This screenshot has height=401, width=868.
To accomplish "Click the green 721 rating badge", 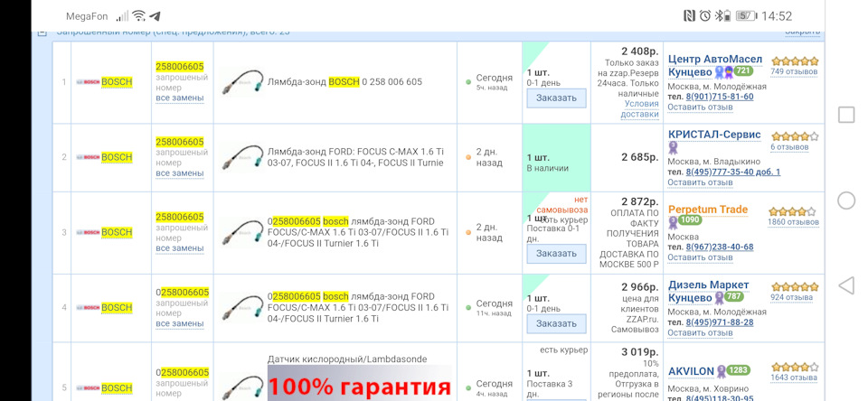I will (x=743, y=71).
